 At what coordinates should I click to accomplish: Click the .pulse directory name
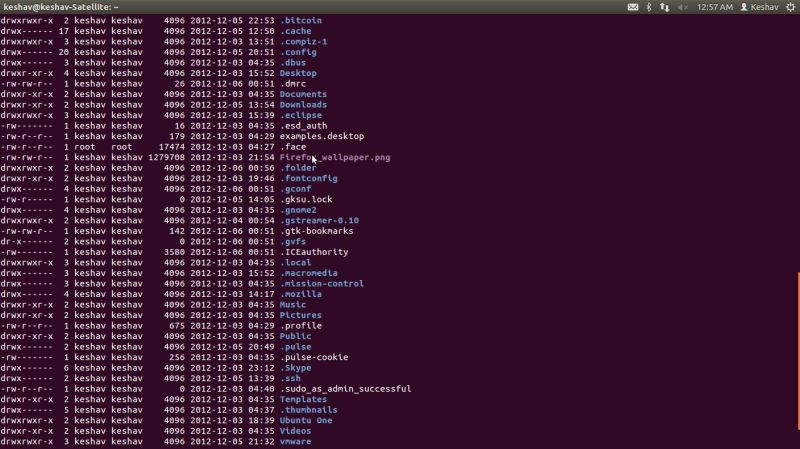295,347
